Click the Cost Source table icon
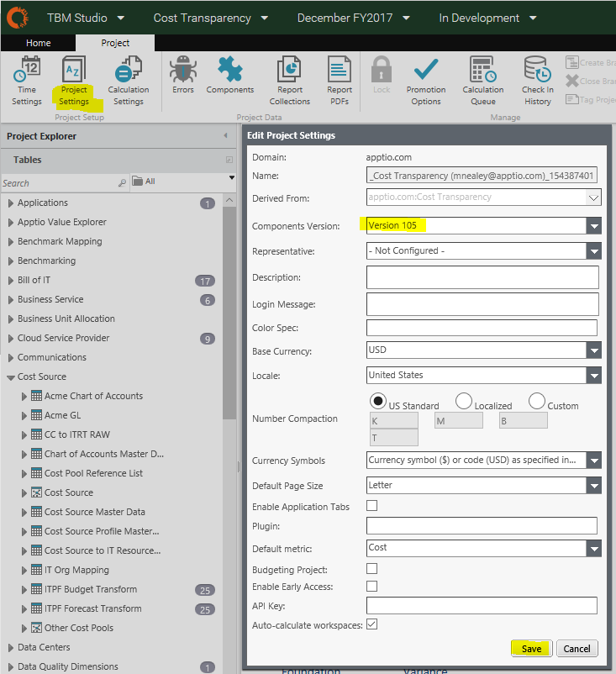The width and height of the screenshot is (616, 674). point(36,492)
